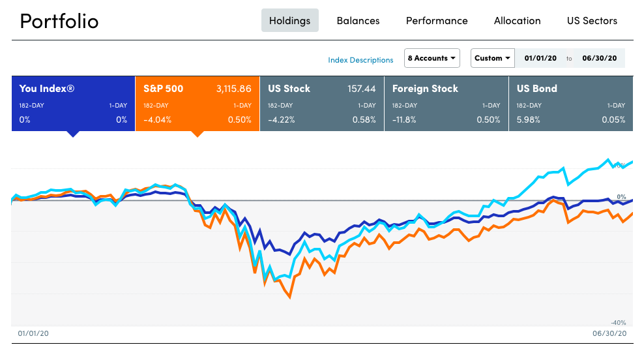Toggle the S&P 500 index tile

(197, 104)
